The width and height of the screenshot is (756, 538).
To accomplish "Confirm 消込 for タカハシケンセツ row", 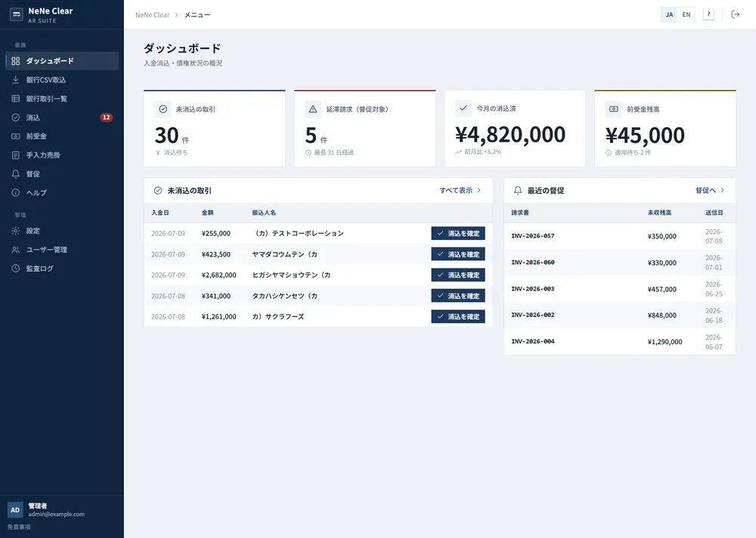I will point(458,296).
